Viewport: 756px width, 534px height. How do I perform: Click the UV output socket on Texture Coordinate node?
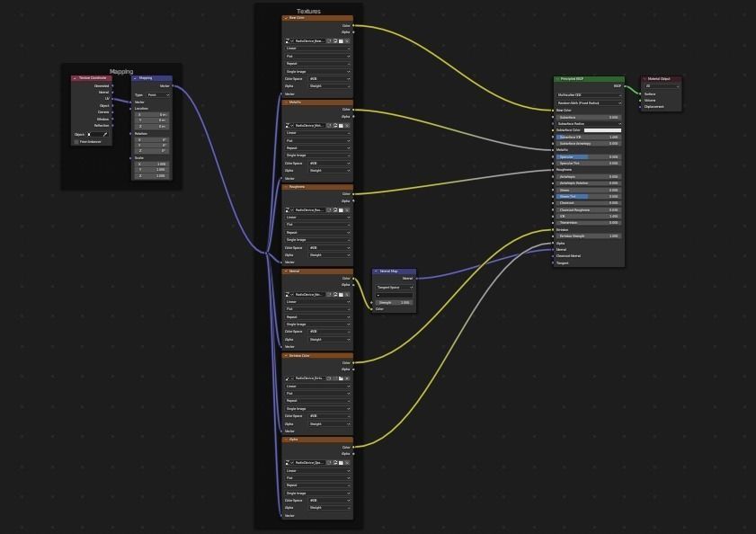click(112, 99)
